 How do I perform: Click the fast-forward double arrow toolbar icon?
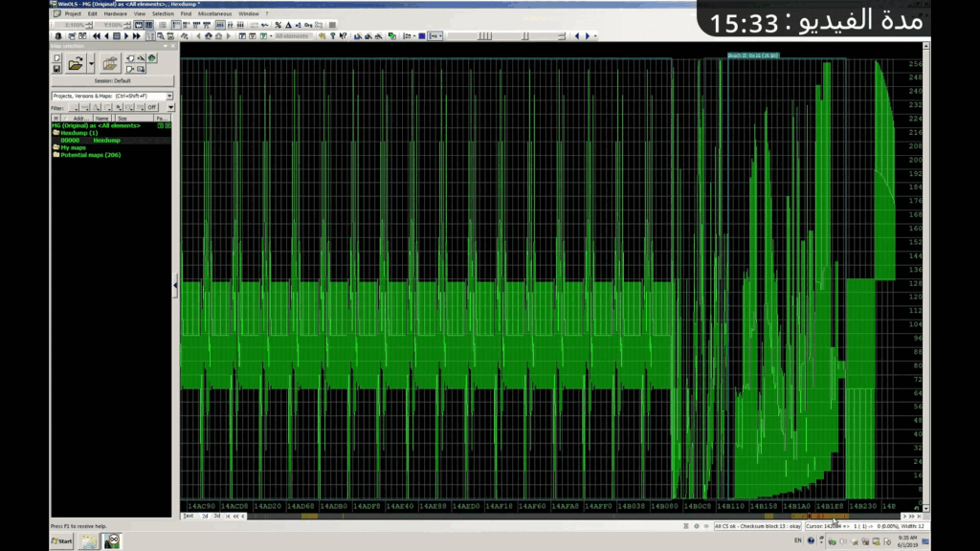(137, 36)
